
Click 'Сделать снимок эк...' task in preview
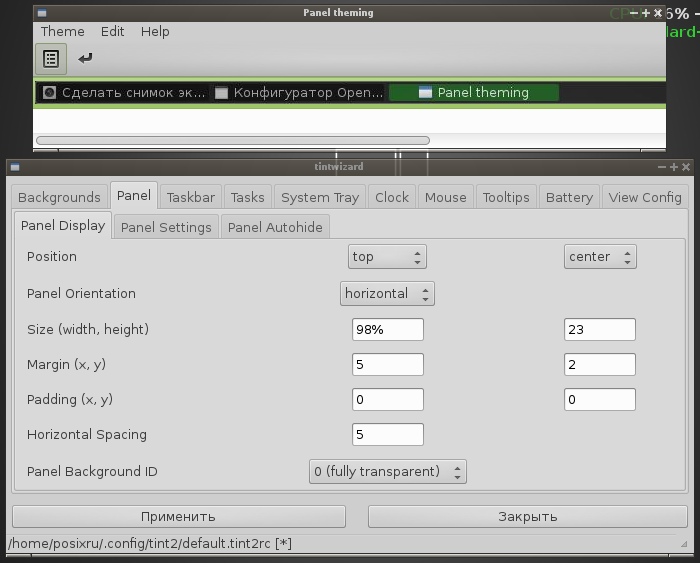click(123, 92)
